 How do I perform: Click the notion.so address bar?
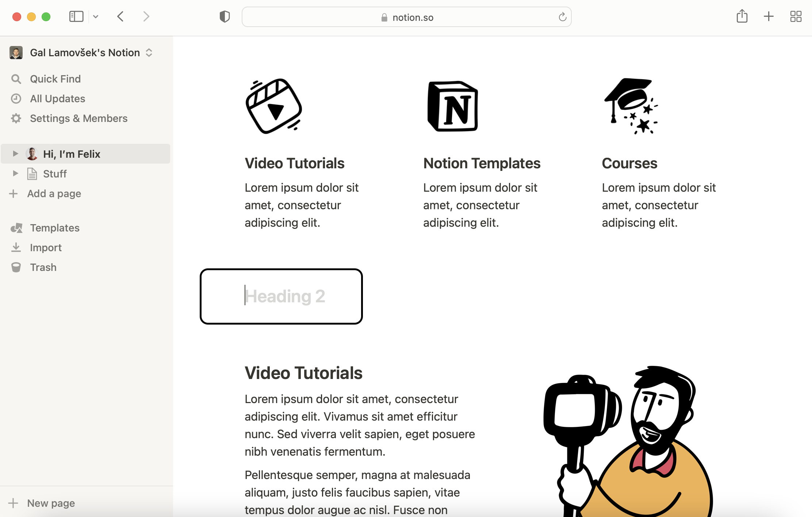pos(406,17)
